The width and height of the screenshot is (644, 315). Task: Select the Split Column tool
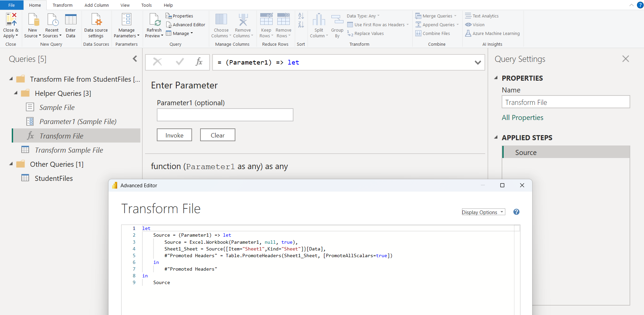[x=319, y=25]
